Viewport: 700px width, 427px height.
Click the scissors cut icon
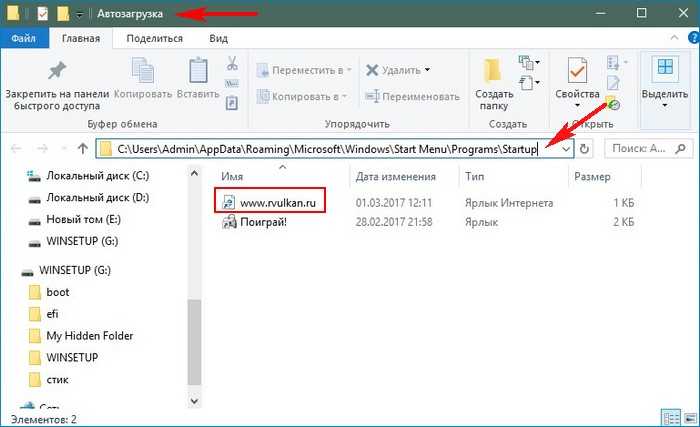232,63
